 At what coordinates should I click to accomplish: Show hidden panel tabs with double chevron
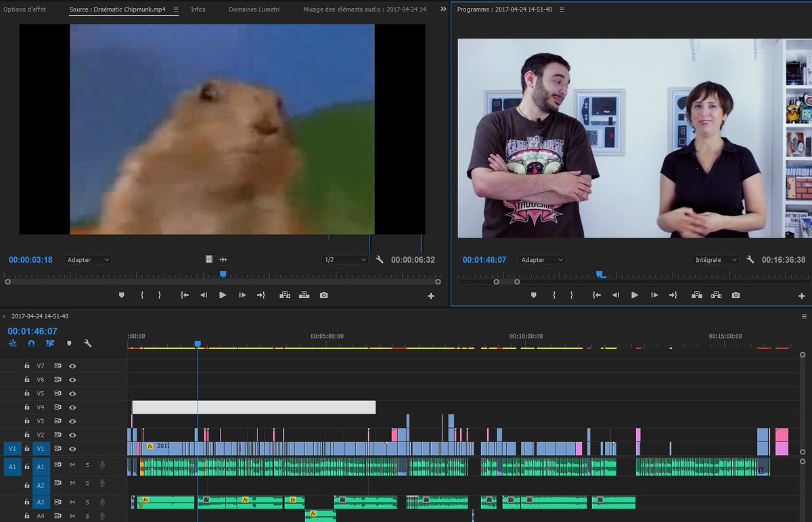click(x=443, y=9)
